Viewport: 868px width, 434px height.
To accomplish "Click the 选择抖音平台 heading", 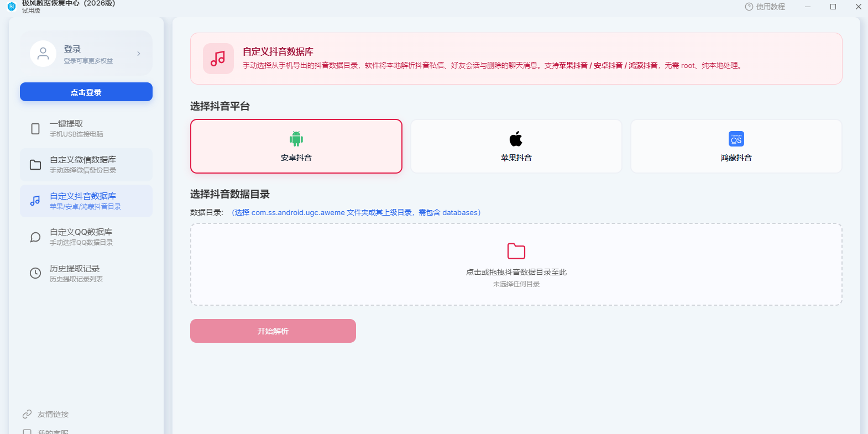I will coord(220,106).
